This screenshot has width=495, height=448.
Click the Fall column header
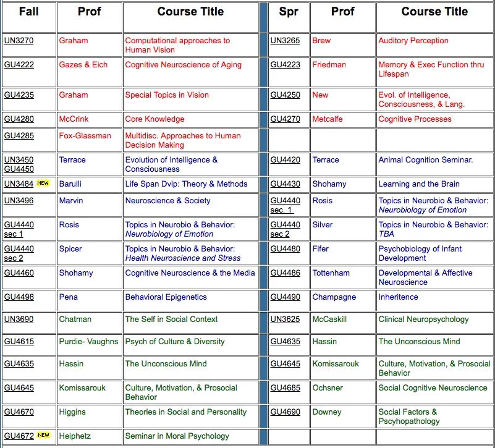coord(28,12)
